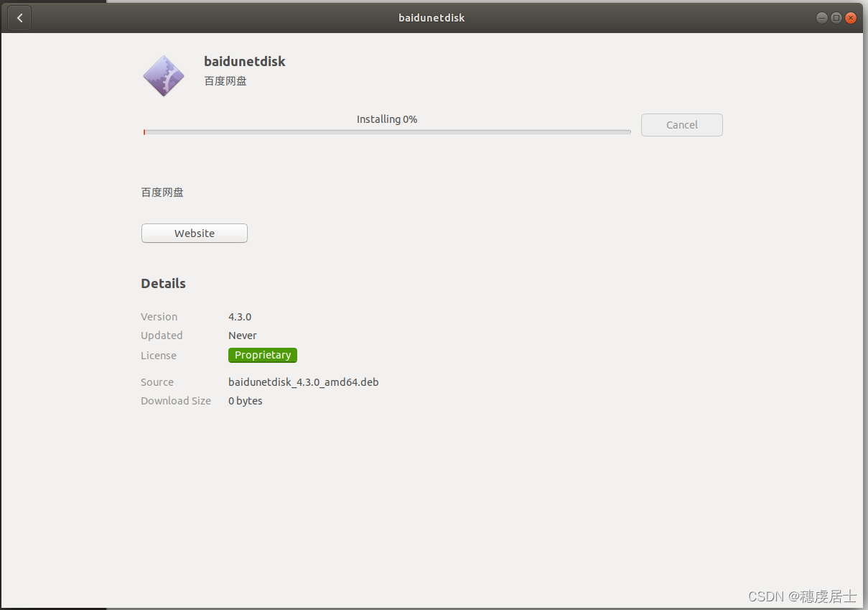
Task: Close the baidunetdisk window
Action: 851,18
